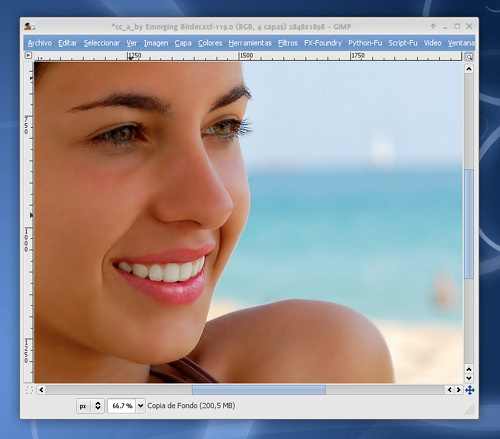Click the units stepper arrows beside px
The height and width of the screenshot is (439, 500).
pos(98,406)
